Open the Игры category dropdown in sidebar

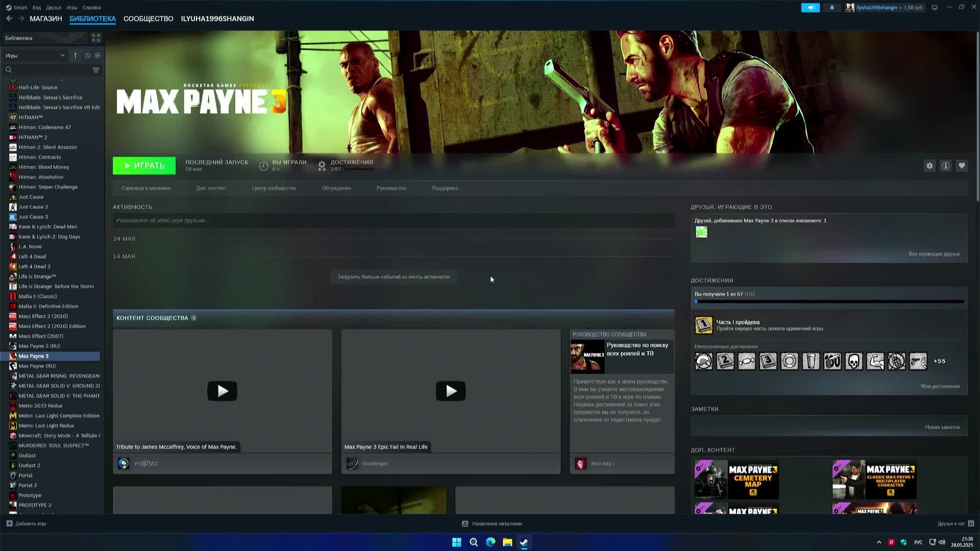tap(35, 56)
